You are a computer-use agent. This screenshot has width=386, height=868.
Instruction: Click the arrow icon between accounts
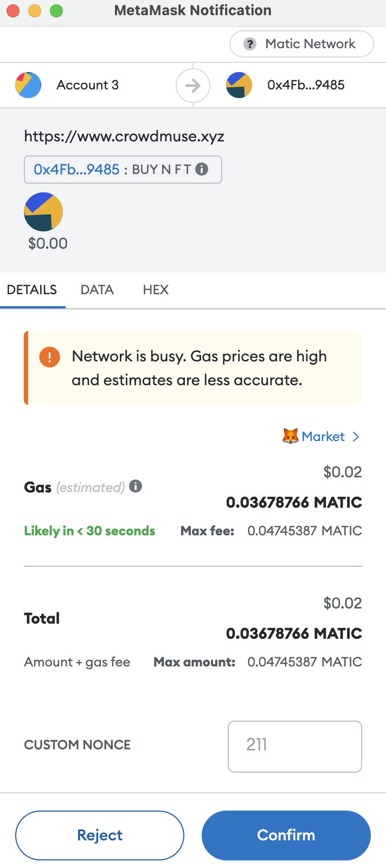[193, 86]
